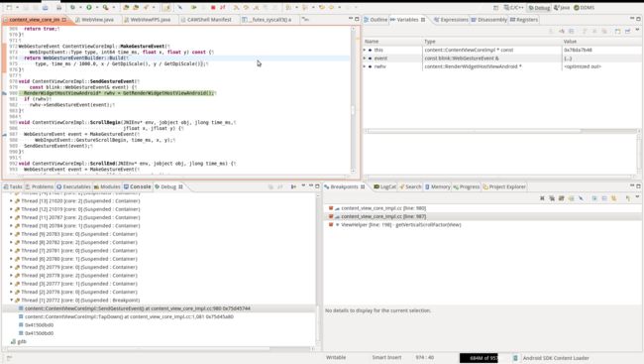
Task: Expand Thread [13] 21020 in Debug tree
Action: (x=11, y=200)
